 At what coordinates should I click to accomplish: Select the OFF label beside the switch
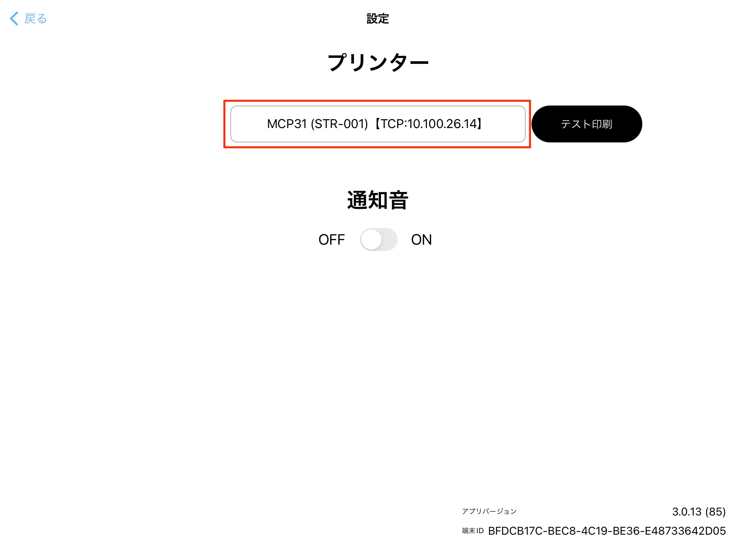331,240
